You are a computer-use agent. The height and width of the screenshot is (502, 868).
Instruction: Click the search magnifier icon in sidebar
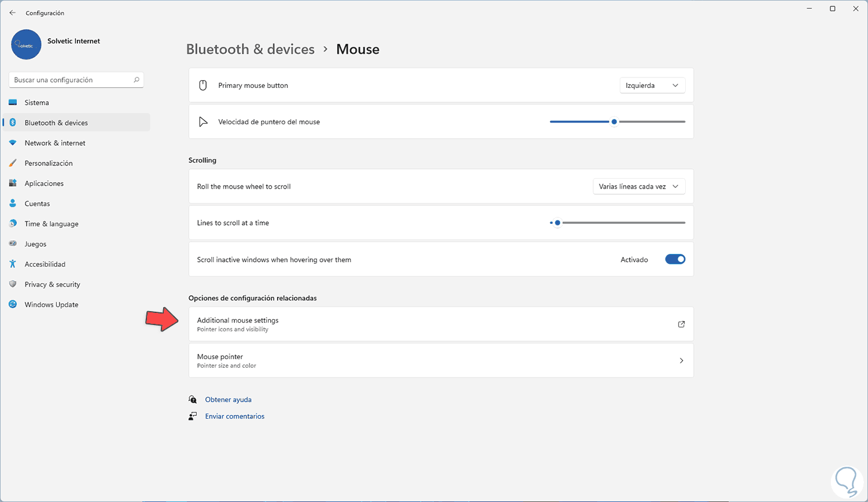(x=137, y=80)
